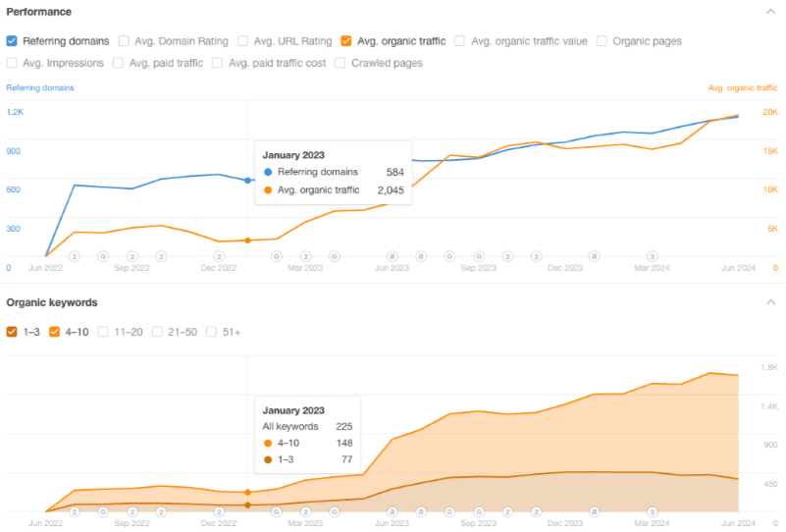Viewport: 786px width, 532px height.
Task: Select the Avg. paid traffic cost checkbox
Action: point(217,63)
